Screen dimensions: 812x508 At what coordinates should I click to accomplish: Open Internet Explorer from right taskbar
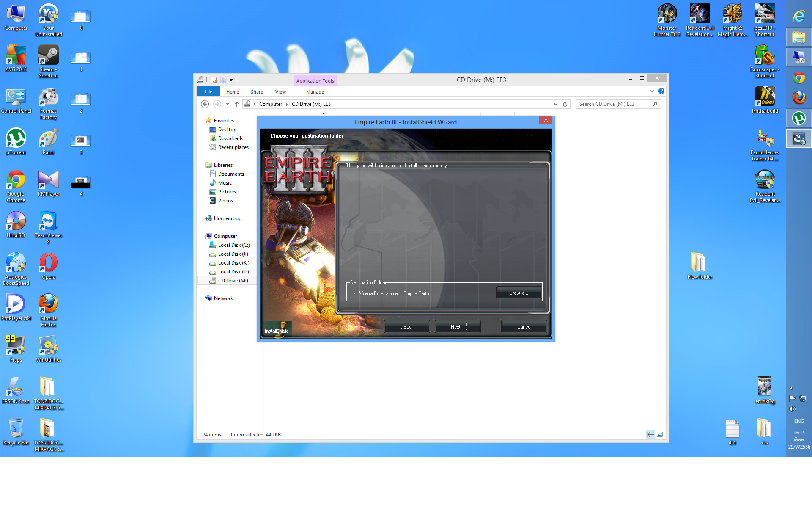click(x=798, y=17)
